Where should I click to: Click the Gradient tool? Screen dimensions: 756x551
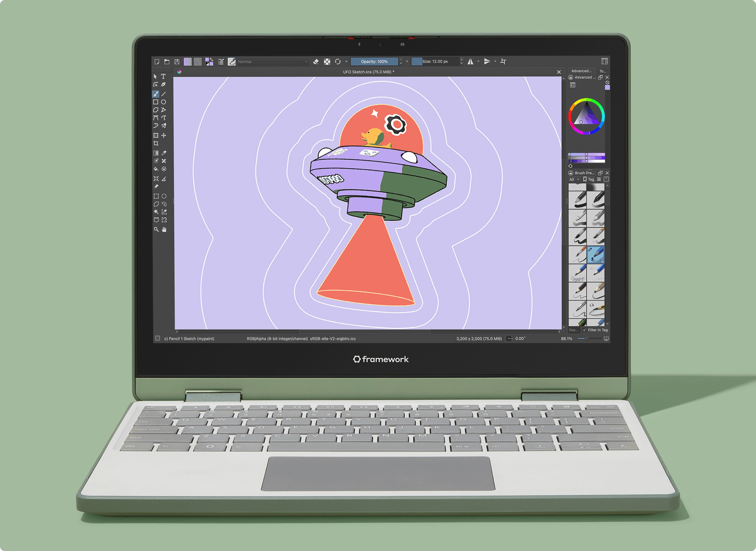156,153
